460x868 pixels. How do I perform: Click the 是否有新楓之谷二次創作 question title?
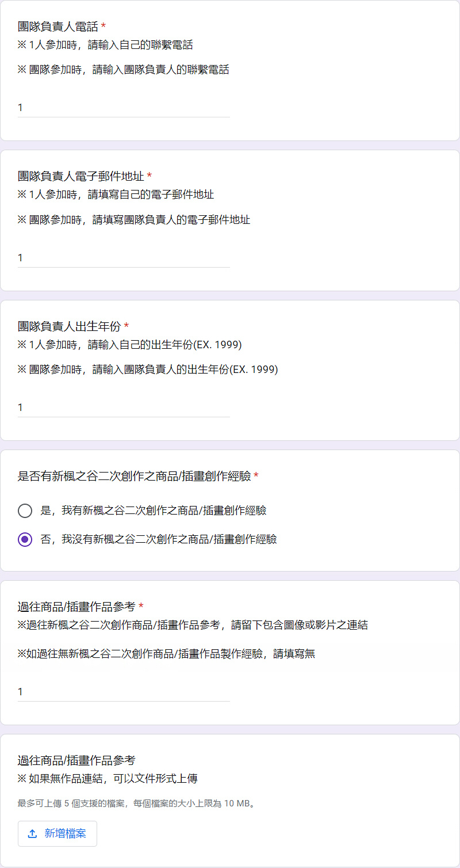coord(134,476)
